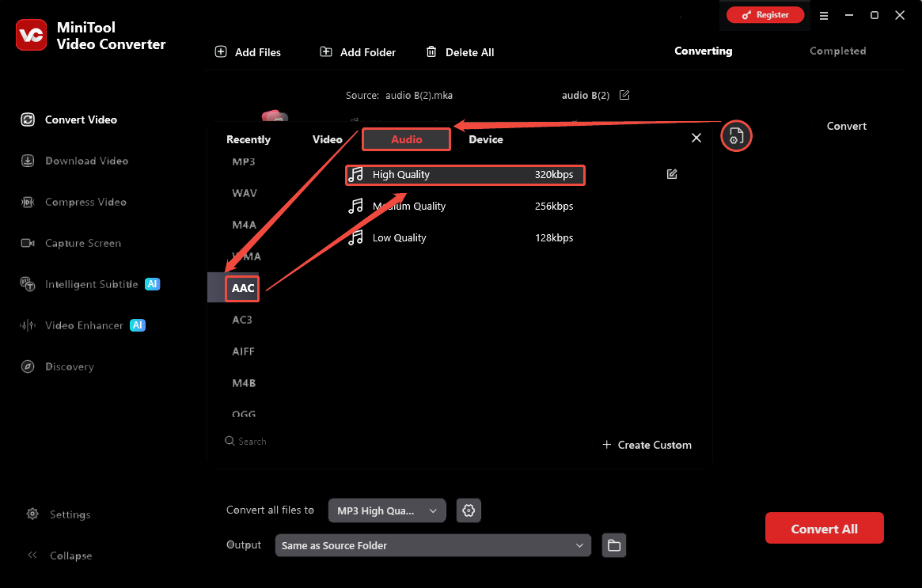Click 128kbps bitrate value
Image resolution: width=922 pixels, height=588 pixels.
click(x=554, y=238)
